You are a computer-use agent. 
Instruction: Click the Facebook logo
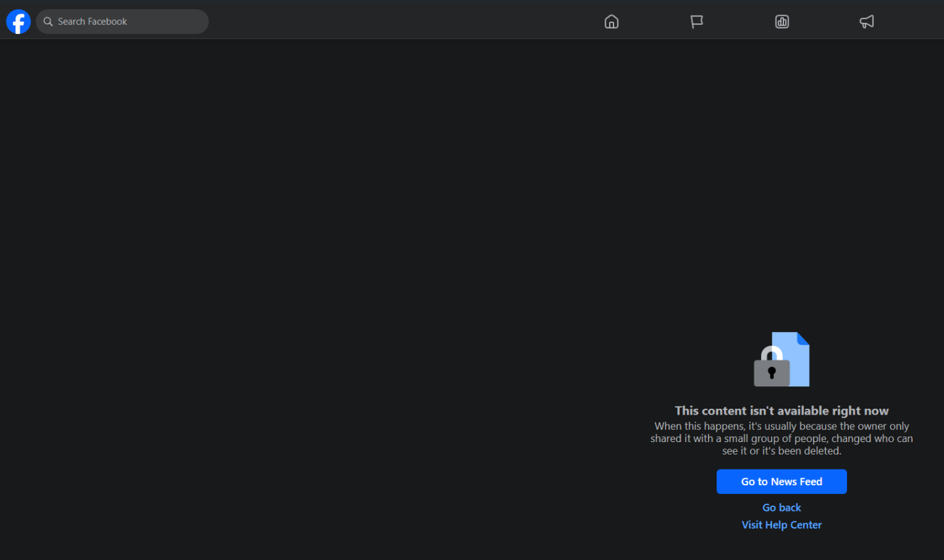click(18, 22)
